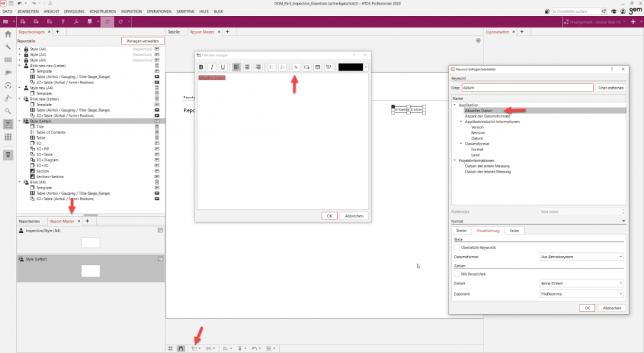Add new tab next to Reportvorlagen
The width and height of the screenshot is (644, 353).
tap(57, 32)
